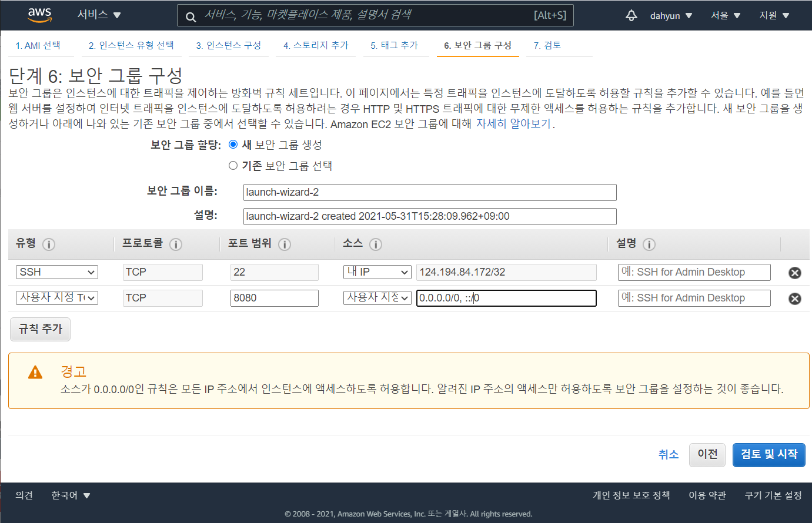The image size is (812, 523).
Task: Select 새 보안 그룹 생성 radio
Action: pyautogui.click(x=233, y=145)
